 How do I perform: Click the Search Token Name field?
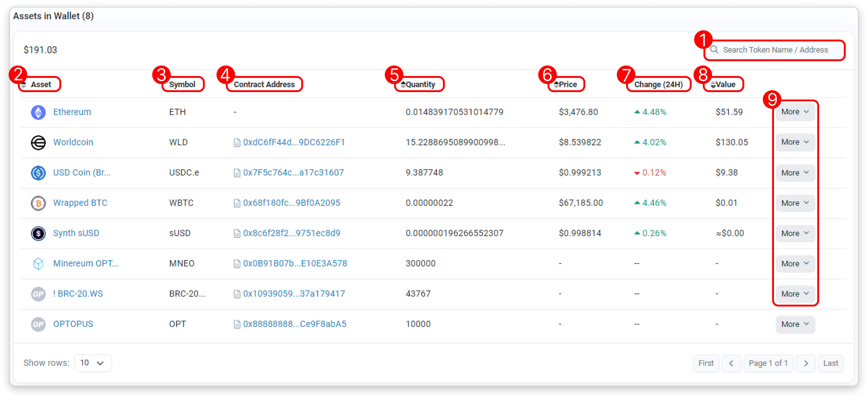[775, 50]
